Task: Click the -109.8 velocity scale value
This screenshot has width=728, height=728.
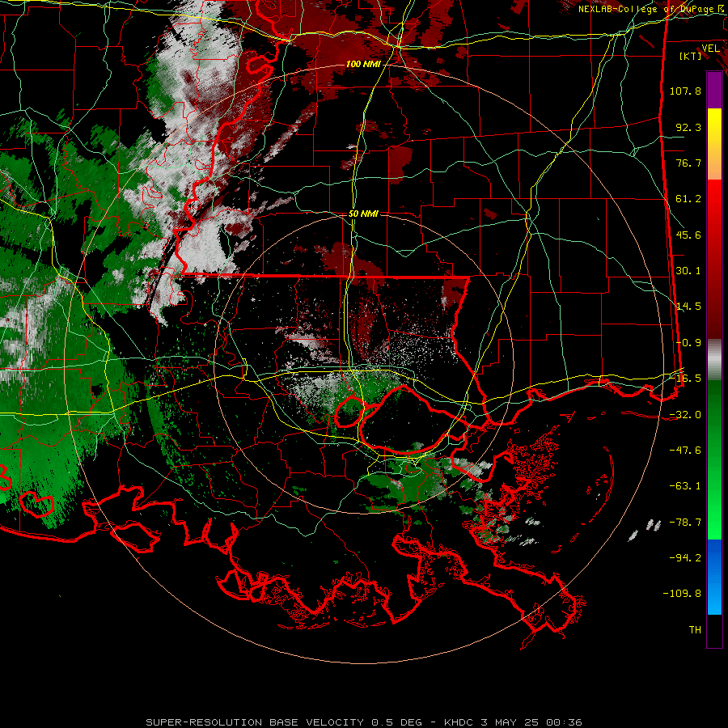Action: 682,594
